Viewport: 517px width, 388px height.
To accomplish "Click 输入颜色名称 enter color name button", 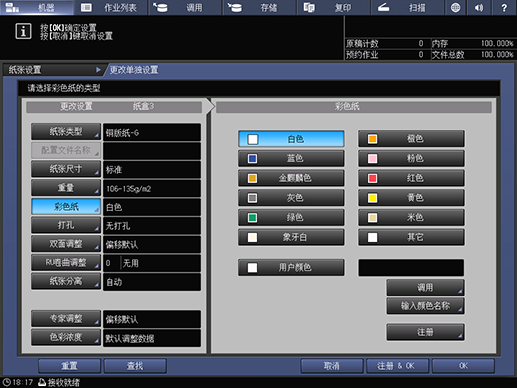I will click(x=425, y=306).
